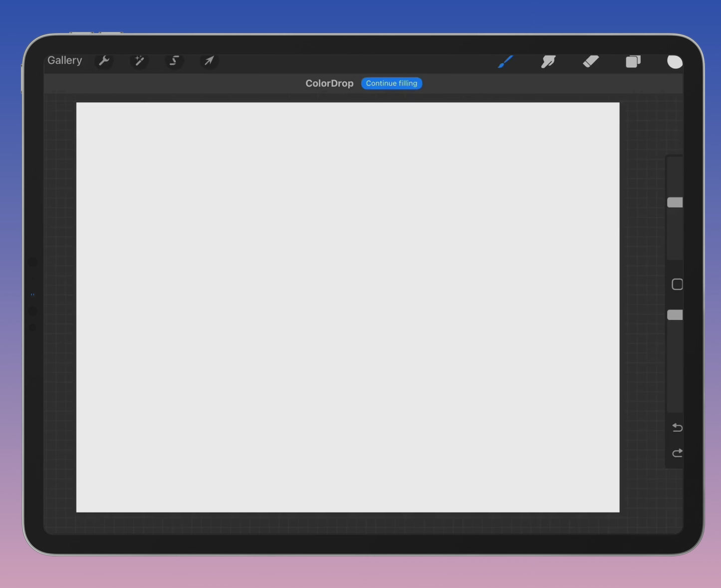Tap the Continue filling button
This screenshot has width=721, height=588.
point(391,83)
